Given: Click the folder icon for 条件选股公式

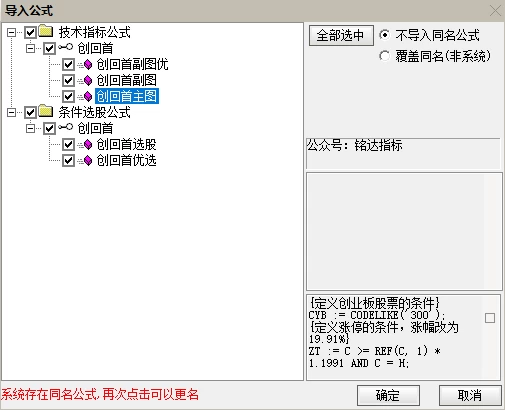Looking at the screenshot, I should pyautogui.click(x=46, y=111).
